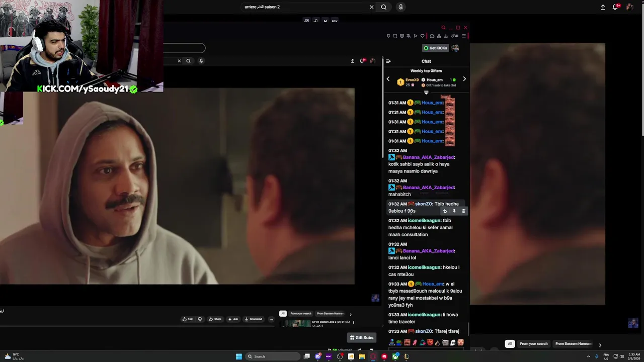Start voice search with the microphone icon
The image size is (644, 362).
tap(400, 7)
